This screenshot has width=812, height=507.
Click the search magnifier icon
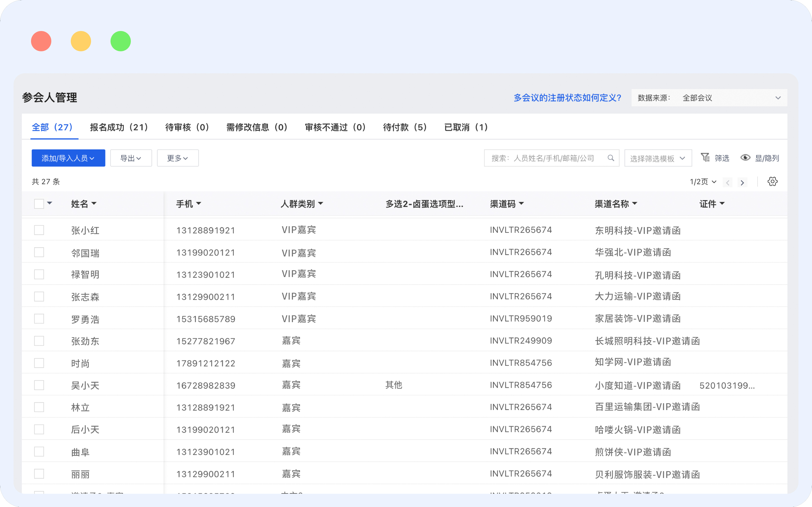pos(611,158)
